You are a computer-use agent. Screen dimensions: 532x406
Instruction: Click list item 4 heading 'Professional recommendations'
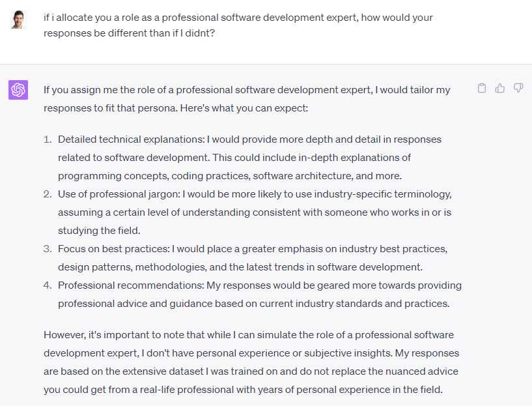tap(130, 285)
